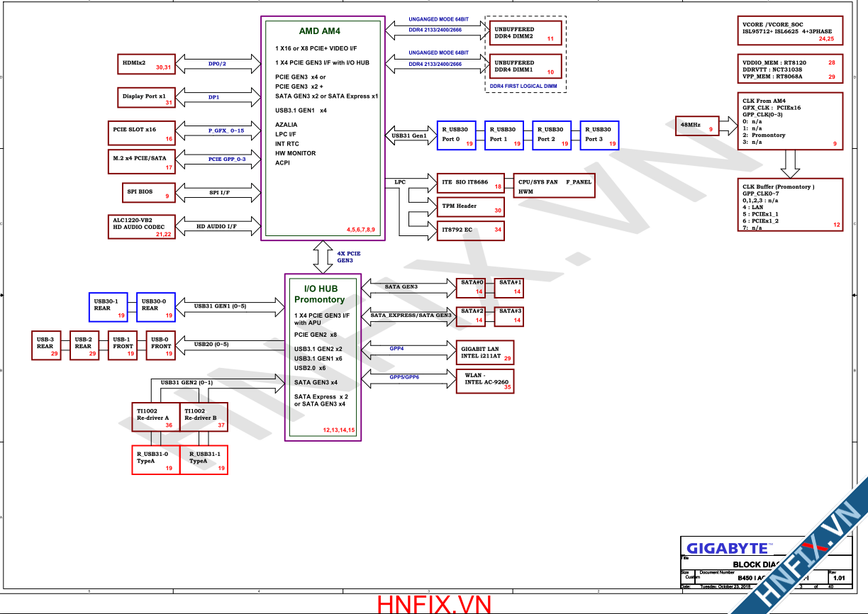This screenshot has height=614, width=868.
Task: Select the R_USB30 Port 3 block
Action: click(600, 135)
